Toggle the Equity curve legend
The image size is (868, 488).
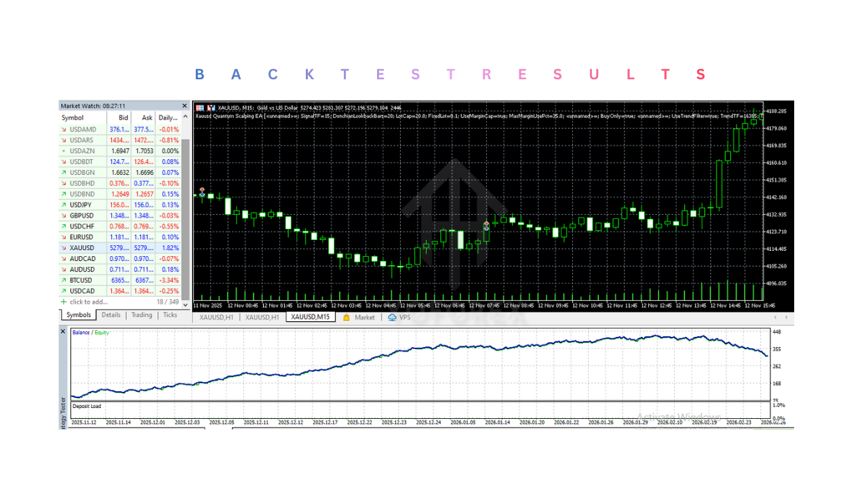tap(102, 332)
